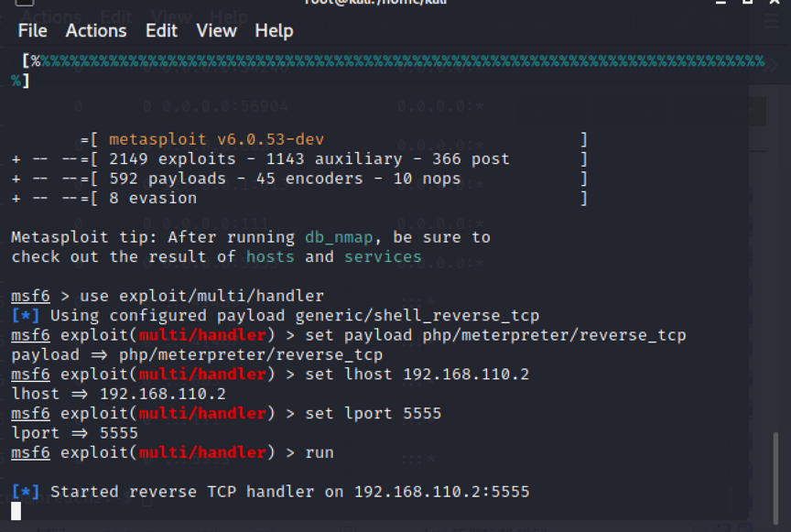Click the 'set lport 5555' command
This screenshot has height=532, width=791.
click(x=374, y=414)
